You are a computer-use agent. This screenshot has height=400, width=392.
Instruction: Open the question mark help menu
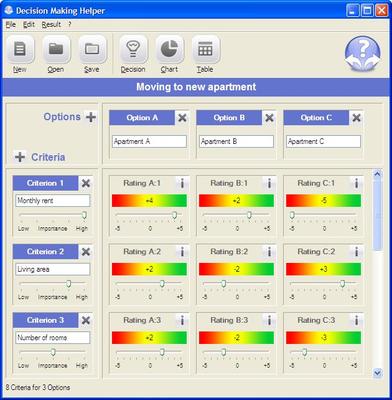coord(70,25)
